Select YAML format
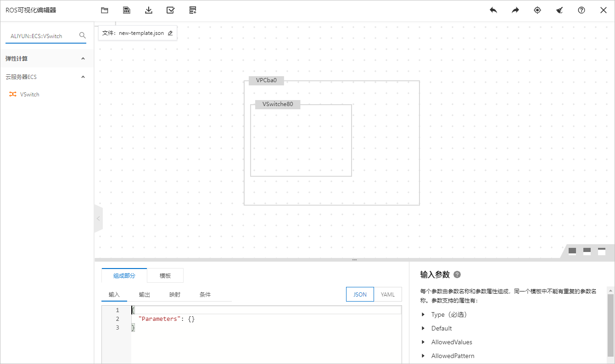615x364 pixels. (388, 295)
